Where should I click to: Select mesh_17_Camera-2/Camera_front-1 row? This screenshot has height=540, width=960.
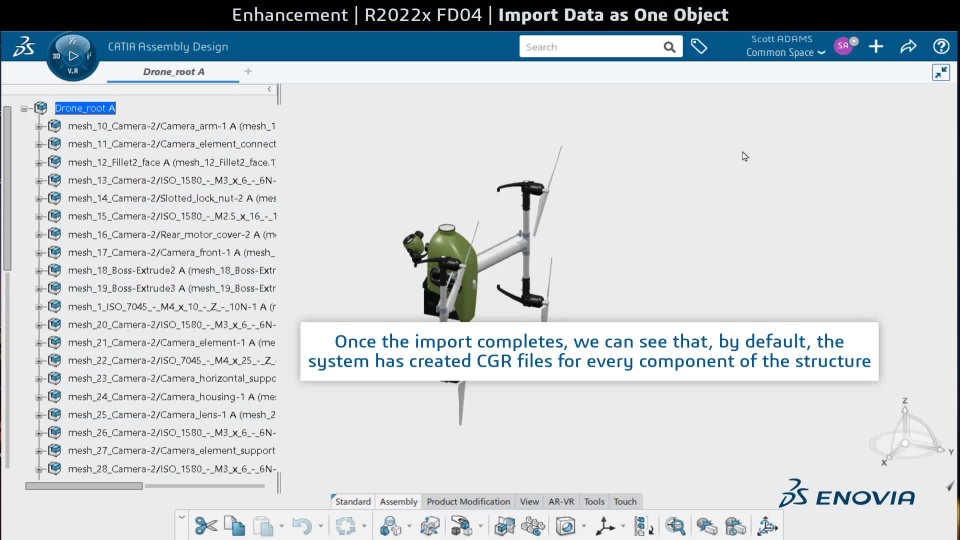(171, 252)
